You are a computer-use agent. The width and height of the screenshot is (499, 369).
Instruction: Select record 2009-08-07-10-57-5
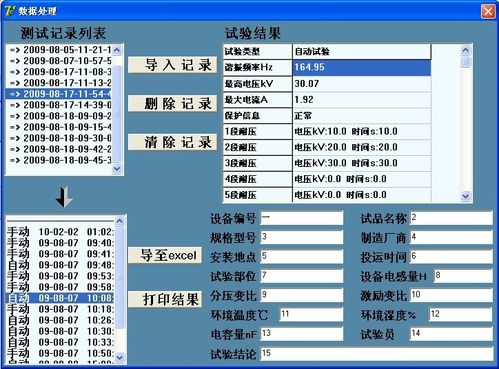59,61
